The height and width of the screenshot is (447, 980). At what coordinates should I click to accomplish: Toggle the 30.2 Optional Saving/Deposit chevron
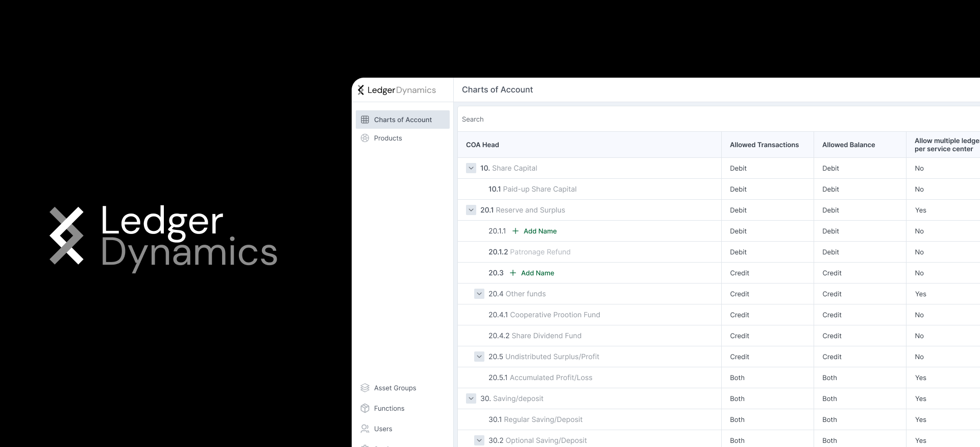click(x=479, y=440)
